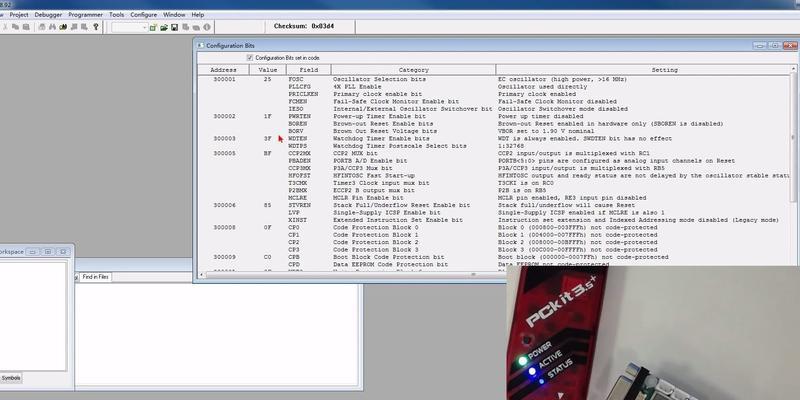Image resolution: width=800 pixels, height=400 pixels.
Task: Open the Configure menu
Action: pyautogui.click(x=143, y=15)
